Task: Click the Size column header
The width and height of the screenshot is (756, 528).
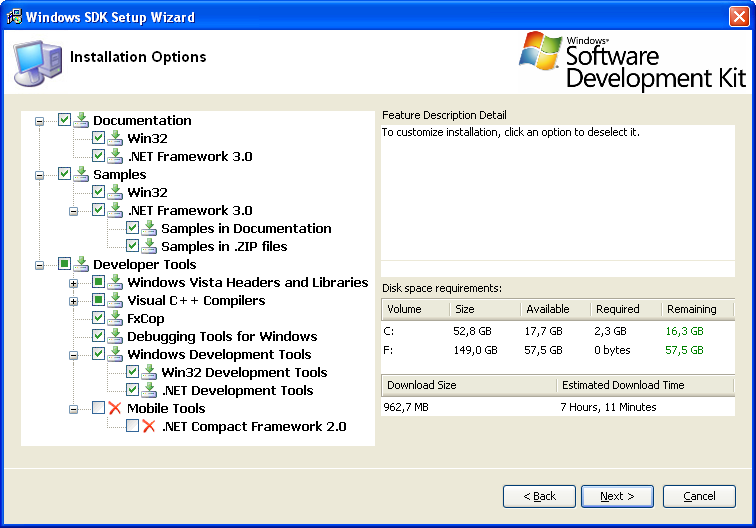Action: [486, 309]
